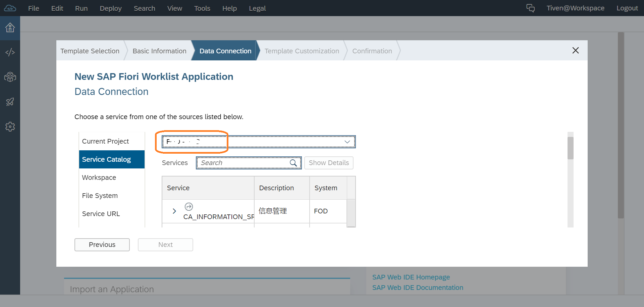The height and width of the screenshot is (307, 644).
Task: Open the Storyboard cubes icon in sidebar
Action: point(10,77)
